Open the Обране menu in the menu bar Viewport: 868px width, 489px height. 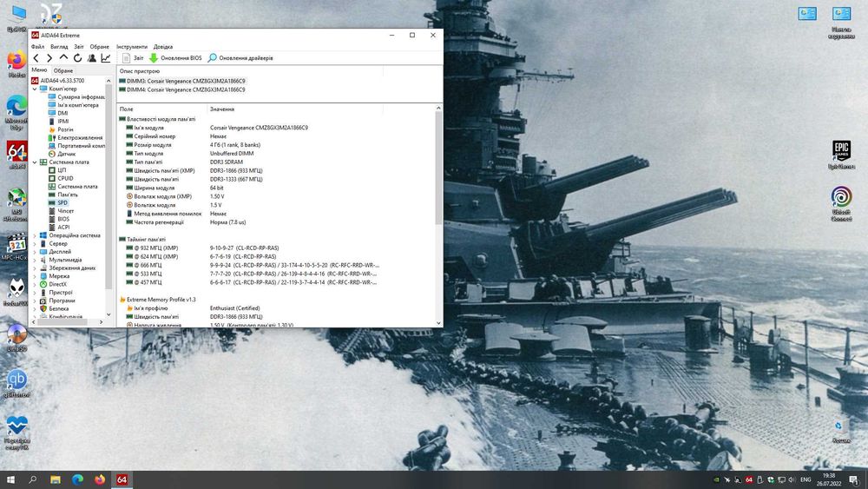(x=100, y=47)
